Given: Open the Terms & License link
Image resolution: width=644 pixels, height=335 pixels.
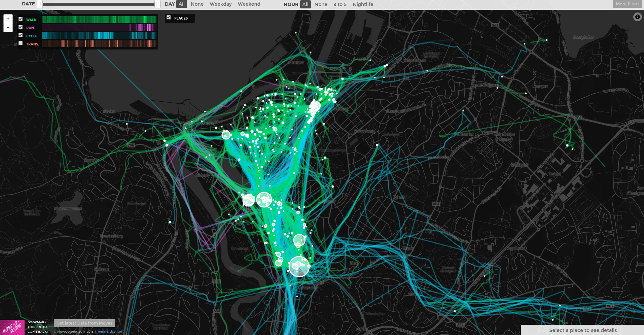Looking at the screenshot, I should point(108,332).
